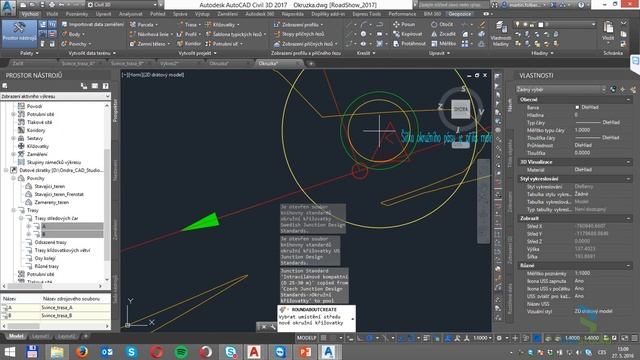Switch to the Geopozice ribbon tab
The width and height of the screenshot is (640, 360).
click(x=460, y=14)
